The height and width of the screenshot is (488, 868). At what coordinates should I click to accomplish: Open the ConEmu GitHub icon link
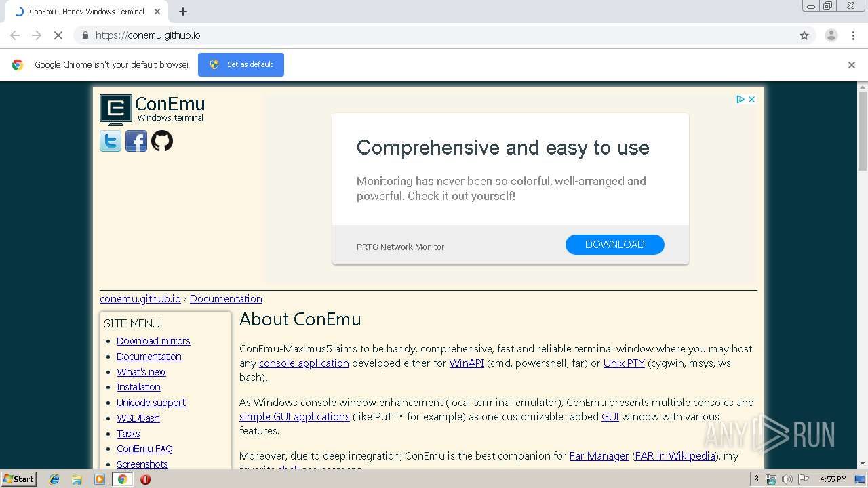(x=162, y=141)
